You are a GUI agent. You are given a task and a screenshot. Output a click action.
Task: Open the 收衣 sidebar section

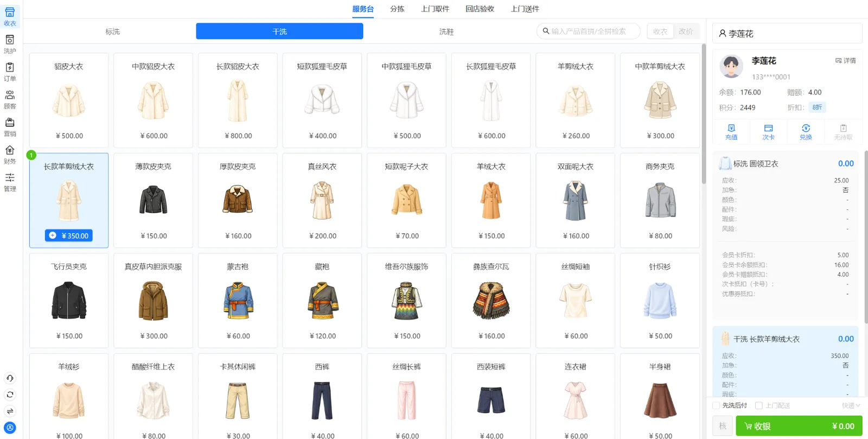[x=10, y=16]
